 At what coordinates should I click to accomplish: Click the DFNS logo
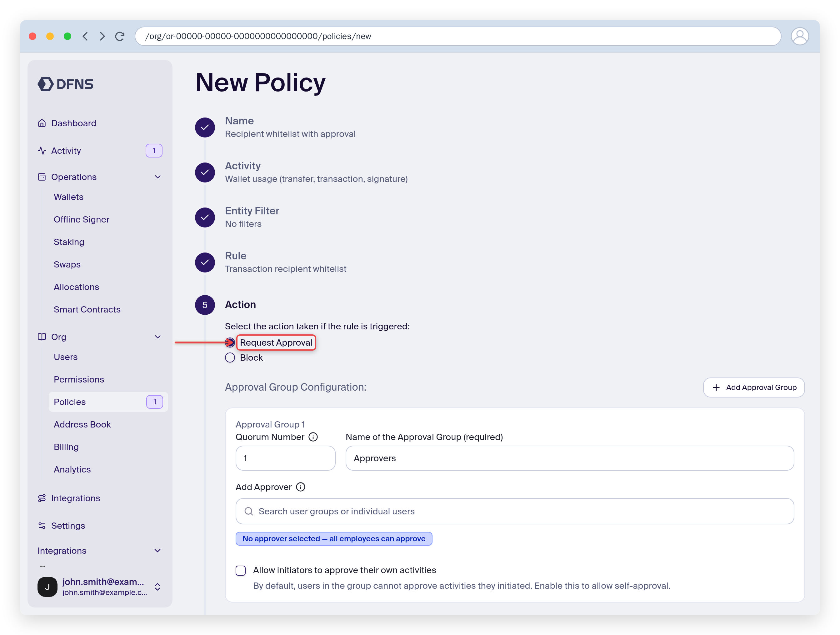click(x=65, y=84)
